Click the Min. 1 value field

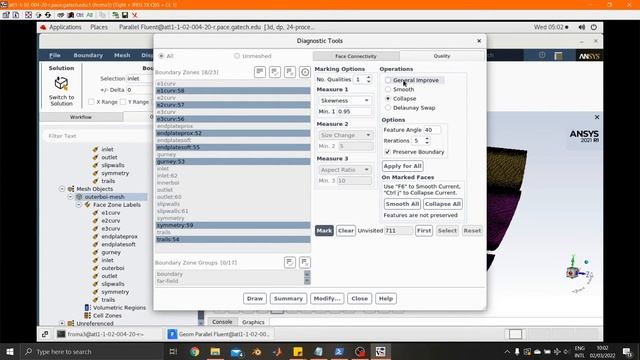click(355, 111)
